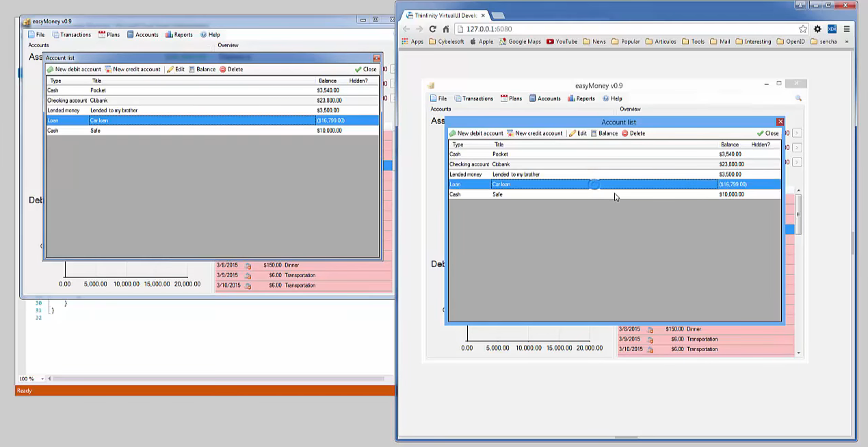Image resolution: width=868 pixels, height=447 pixels.
Task: Open Transactions menu in desktop easyMoney window
Action: pyautogui.click(x=71, y=34)
